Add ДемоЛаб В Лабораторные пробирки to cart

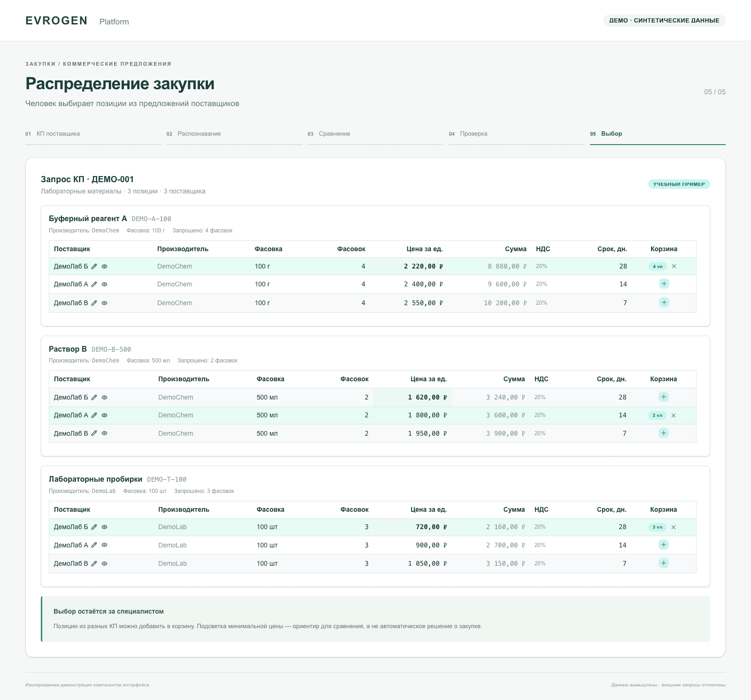(663, 563)
